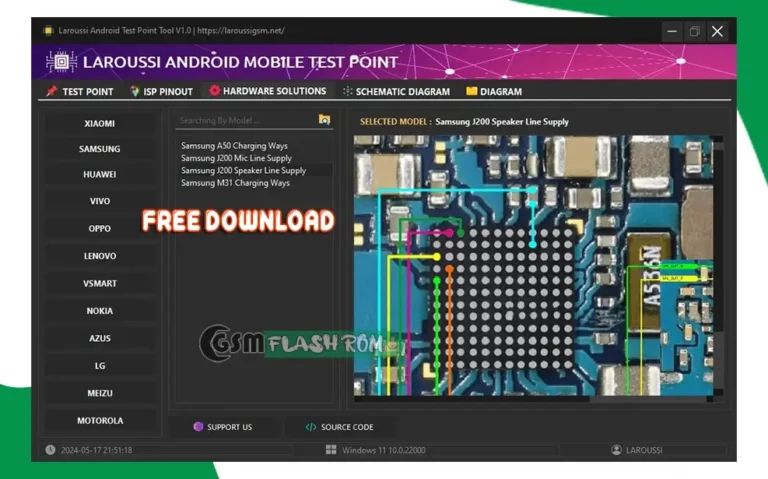Viewport: 768px width, 479px height.
Task: Open the SCHEMATIC DIAGRAM tab
Action: pyautogui.click(x=396, y=92)
